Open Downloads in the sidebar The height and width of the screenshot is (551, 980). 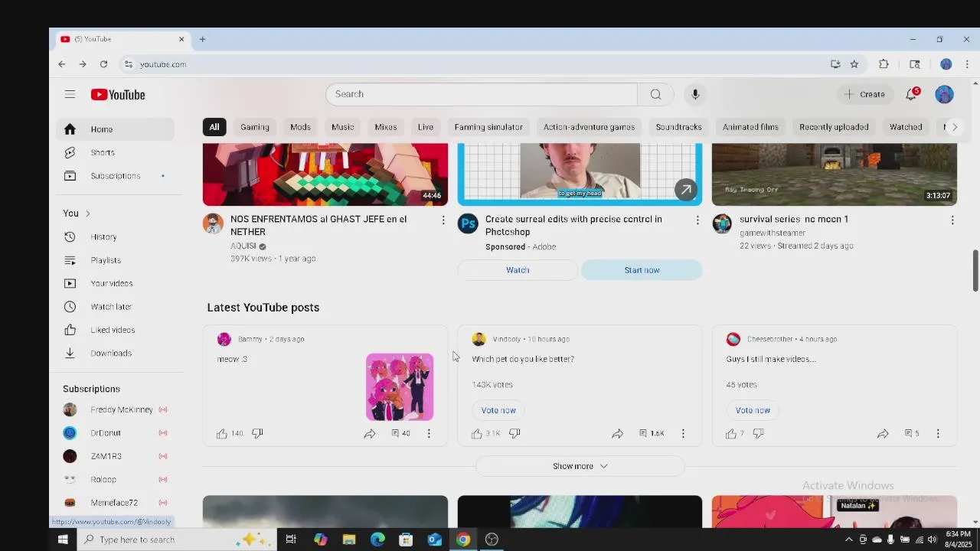click(x=115, y=354)
